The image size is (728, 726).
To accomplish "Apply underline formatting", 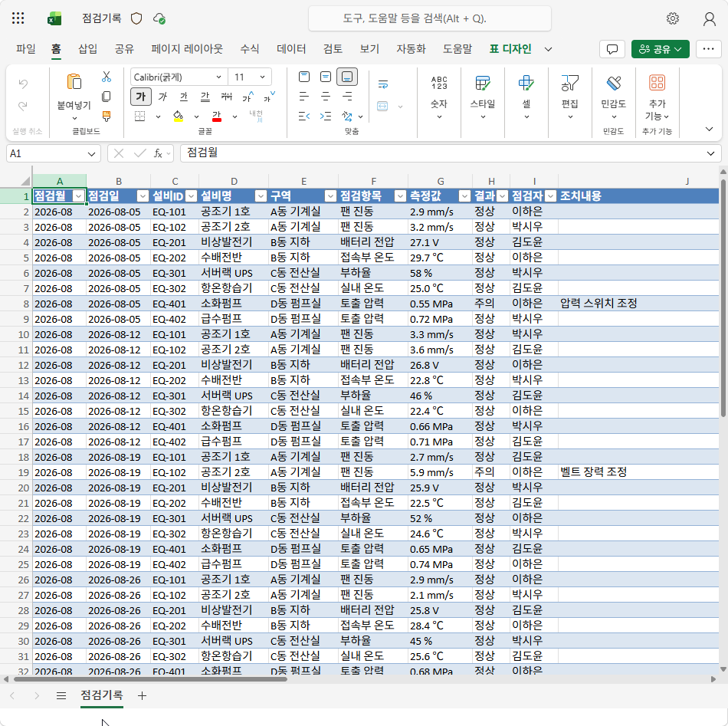I will pos(184,97).
